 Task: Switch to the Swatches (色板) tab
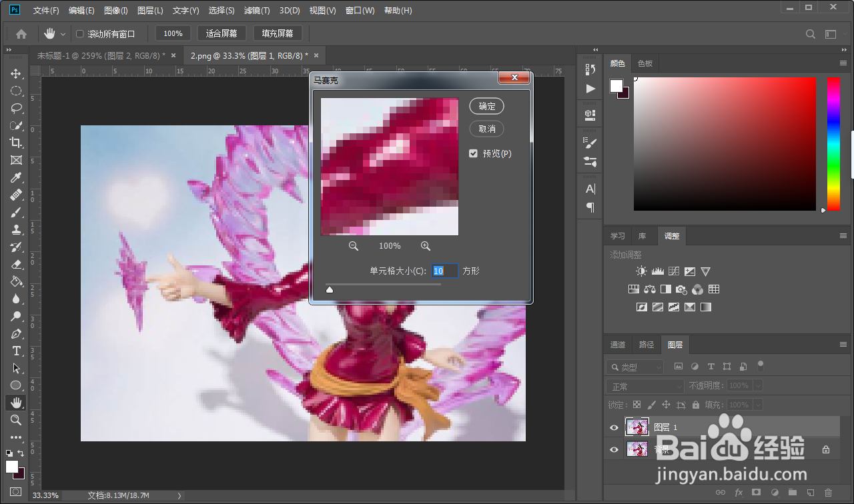[x=645, y=63]
